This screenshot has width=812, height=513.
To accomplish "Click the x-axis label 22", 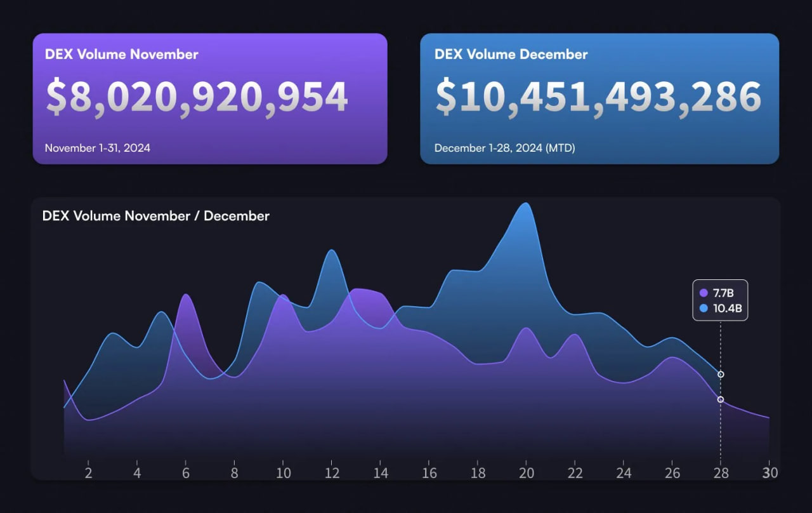I will pos(575,473).
